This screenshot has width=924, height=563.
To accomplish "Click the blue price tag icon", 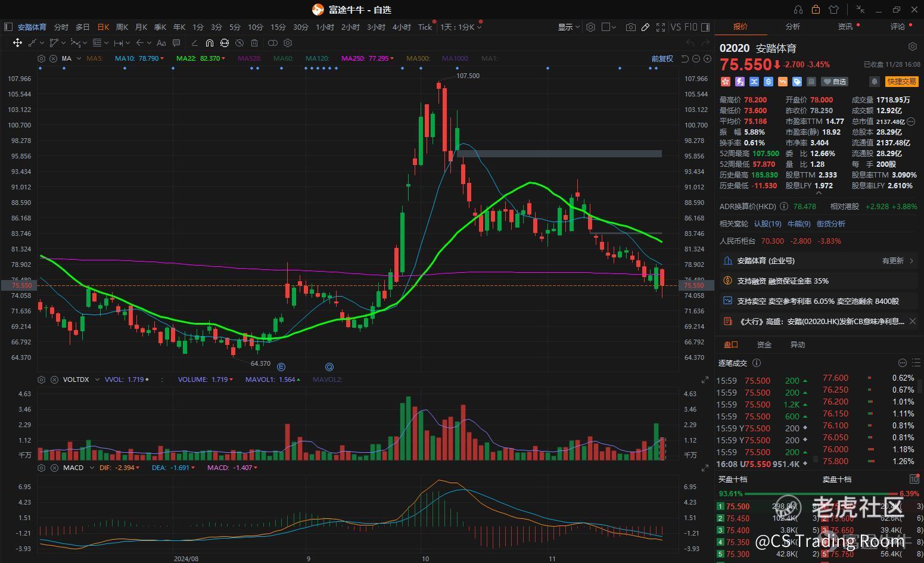I will (x=797, y=82).
